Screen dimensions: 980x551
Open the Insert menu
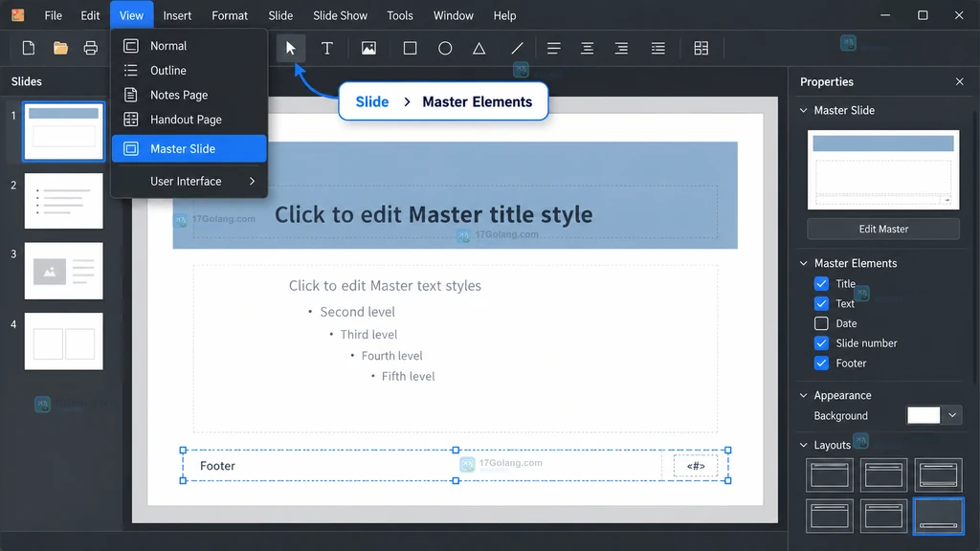point(177,15)
